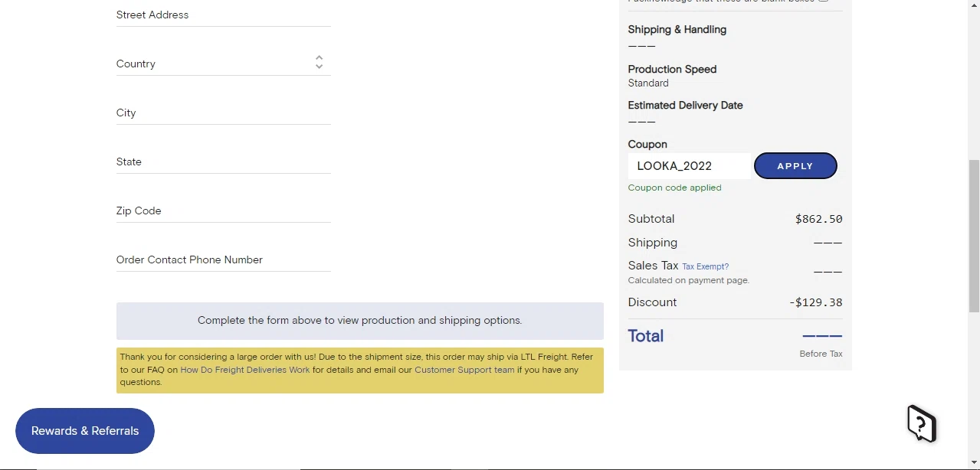This screenshot has height=470, width=980.
Task: Open the Tax Exempt? link
Action: tap(705, 266)
